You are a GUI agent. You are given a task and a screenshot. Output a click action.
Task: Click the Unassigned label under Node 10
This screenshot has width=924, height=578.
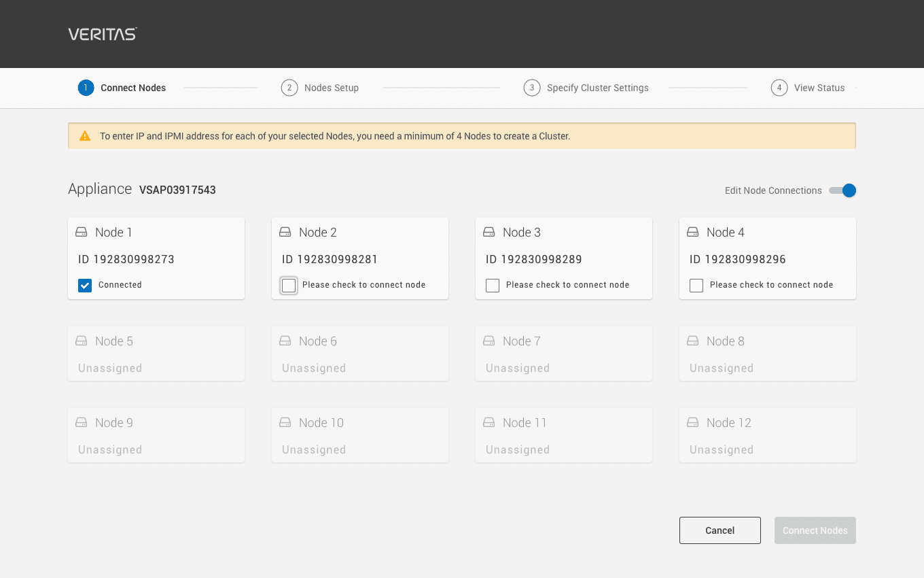pyautogui.click(x=314, y=450)
